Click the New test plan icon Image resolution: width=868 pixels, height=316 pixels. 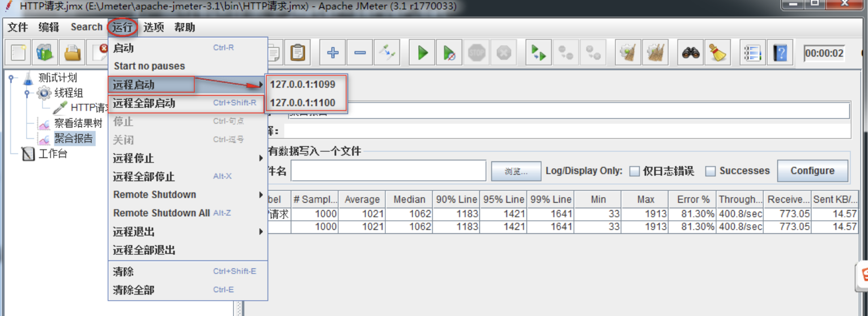point(18,53)
